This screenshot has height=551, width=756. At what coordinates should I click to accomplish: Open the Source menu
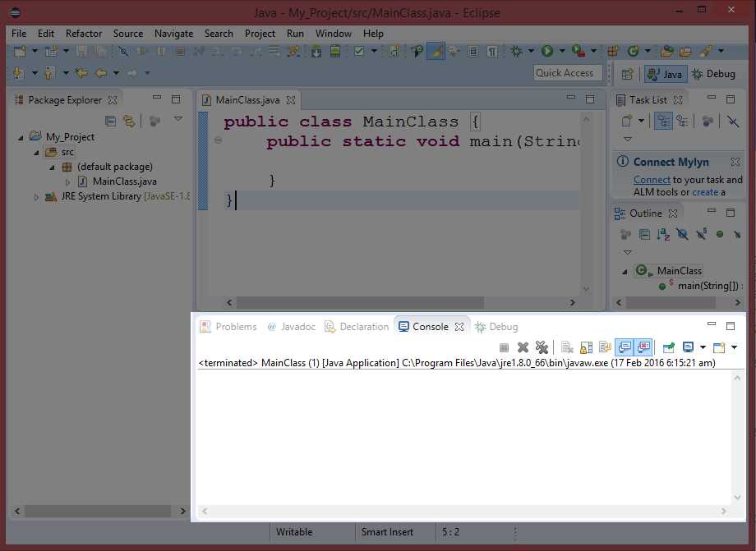[x=128, y=34]
